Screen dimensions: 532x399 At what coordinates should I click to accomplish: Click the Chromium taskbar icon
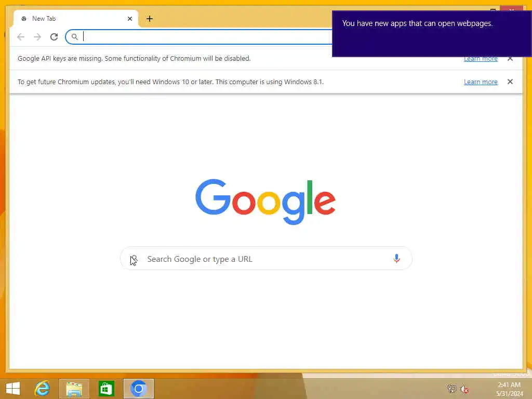138,389
